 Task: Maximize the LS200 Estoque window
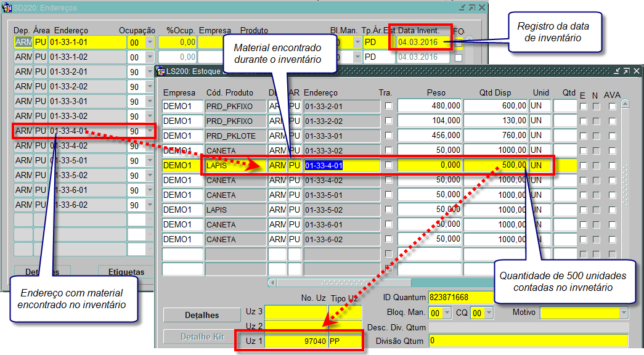pos(627,71)
